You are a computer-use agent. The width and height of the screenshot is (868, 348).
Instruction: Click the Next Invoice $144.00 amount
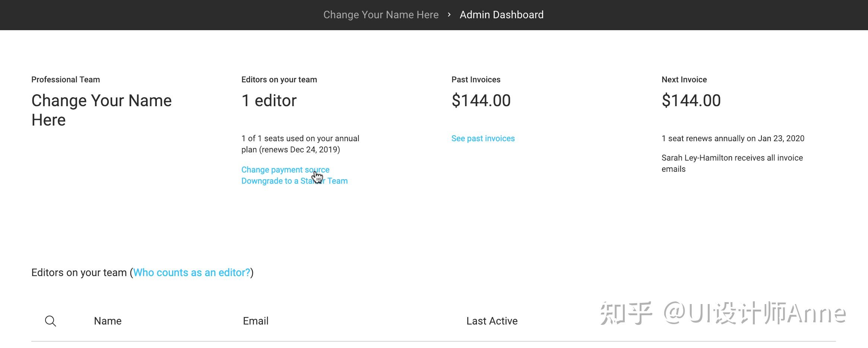[691, 101]
